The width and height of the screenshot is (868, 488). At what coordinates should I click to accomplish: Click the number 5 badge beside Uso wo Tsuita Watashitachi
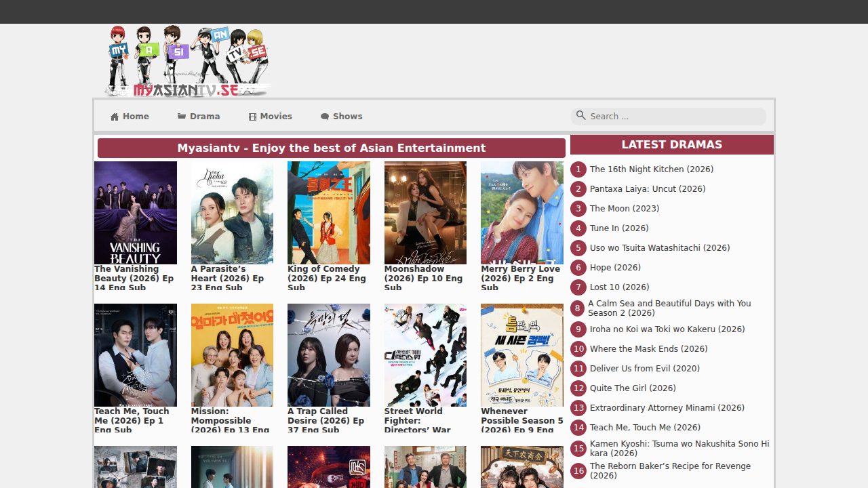coord(578,248)
